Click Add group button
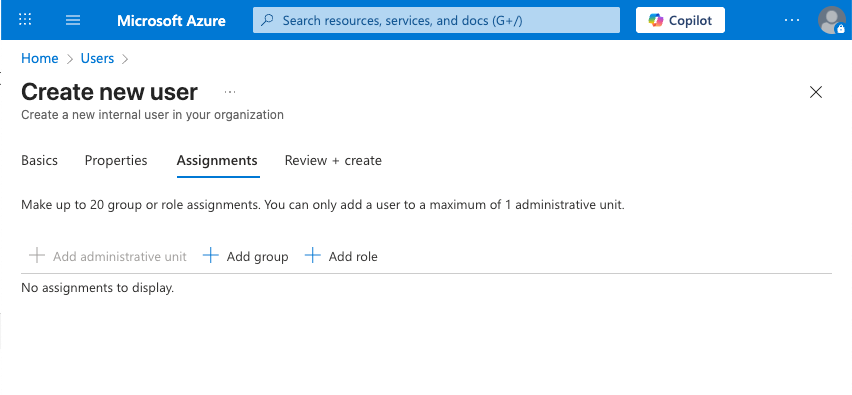This screenshot has height=395, width=852. point(245,256)
